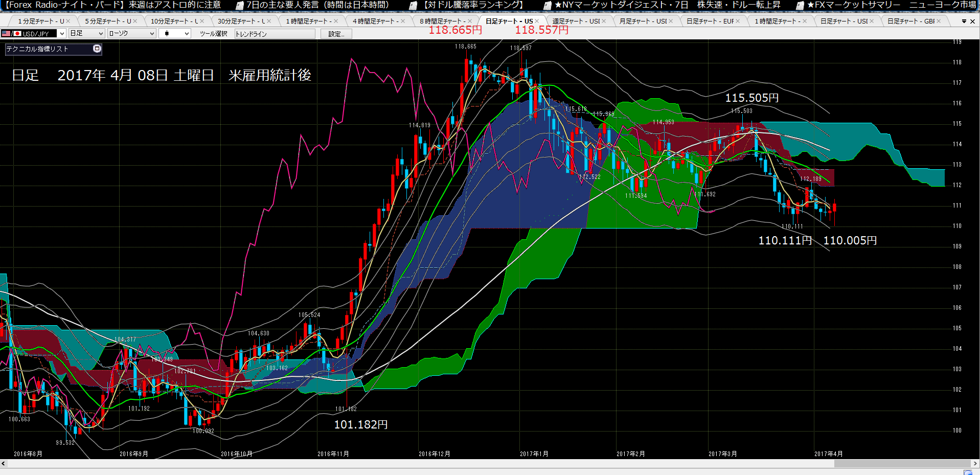Open the 7日の主な要人発言 headline
The height and width of the screenshot is (475, 980).
click(317, 5)
